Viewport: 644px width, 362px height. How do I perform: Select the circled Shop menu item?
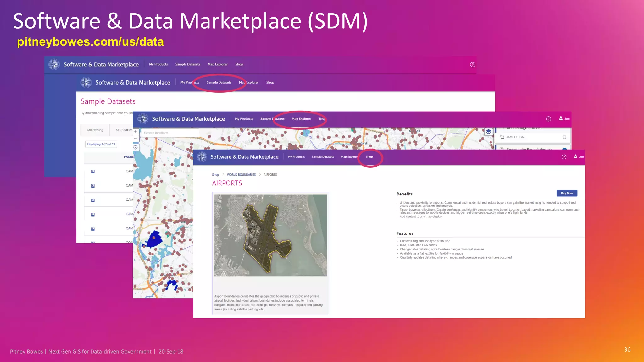click(x=369, y=157)
